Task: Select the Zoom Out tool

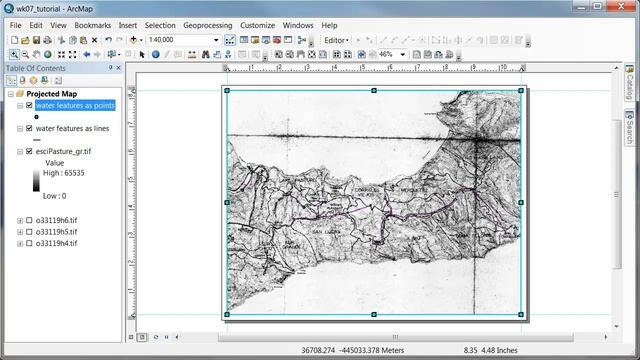Action: (x=25, y=54)
